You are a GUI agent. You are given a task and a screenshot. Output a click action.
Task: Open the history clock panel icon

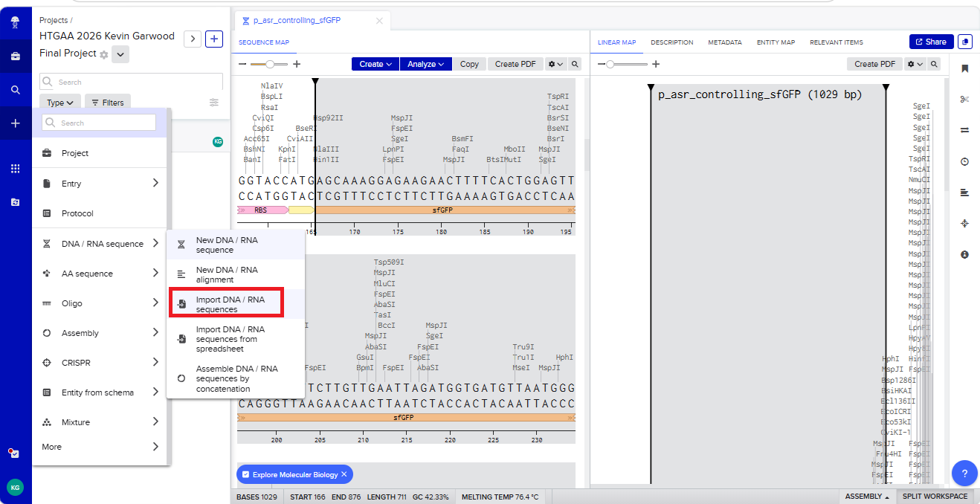[x=965, y=161]
